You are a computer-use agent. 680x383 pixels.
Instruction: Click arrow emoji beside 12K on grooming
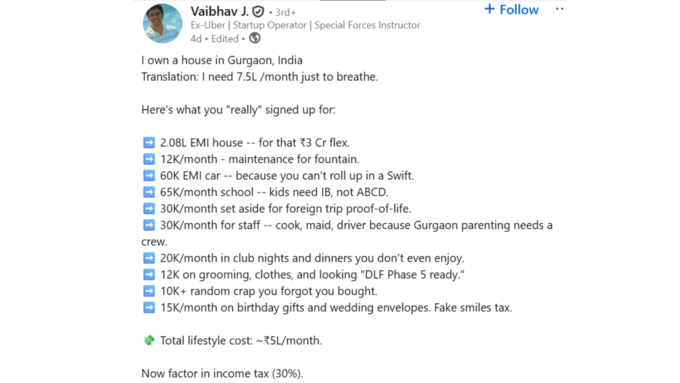pos(149,275)
